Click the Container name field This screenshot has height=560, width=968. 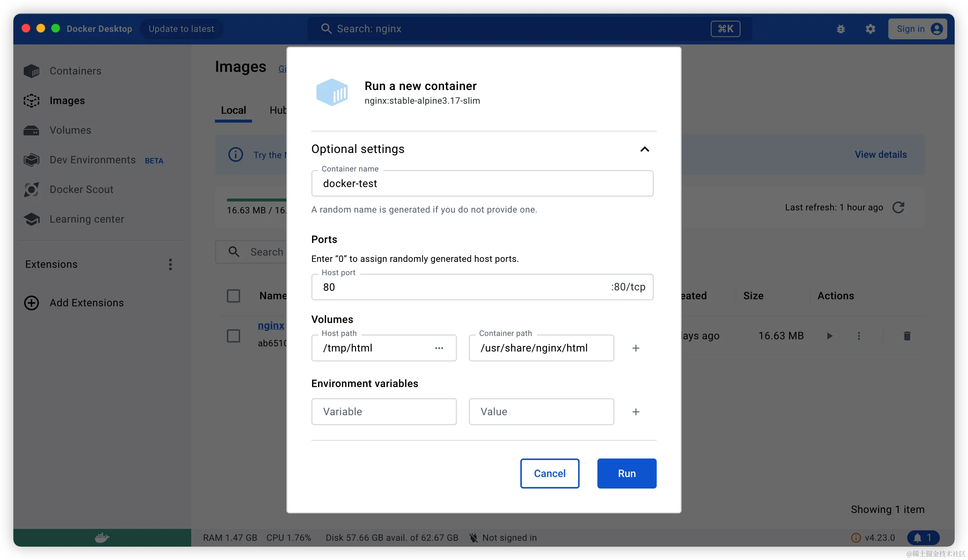click(482, 183)
